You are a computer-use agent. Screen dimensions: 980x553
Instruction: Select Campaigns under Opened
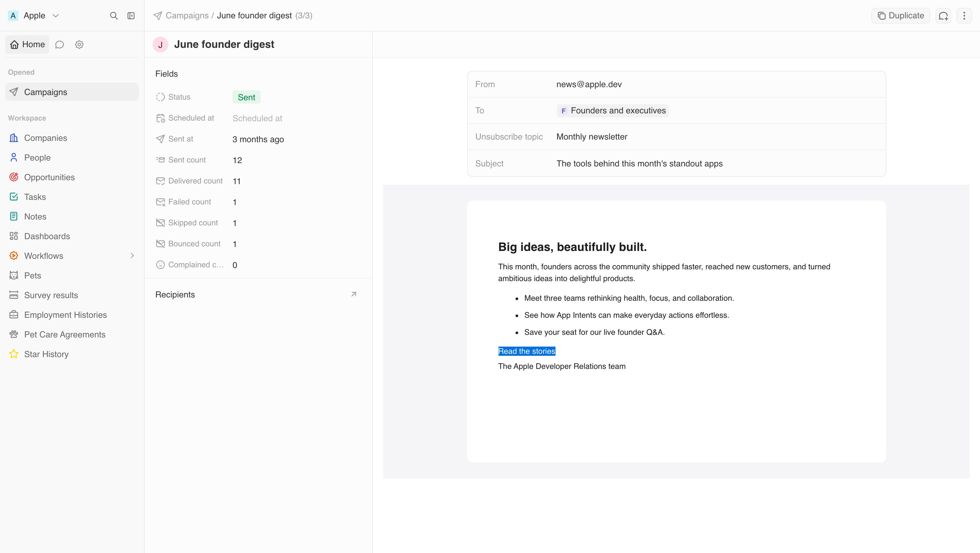(72, 92)
